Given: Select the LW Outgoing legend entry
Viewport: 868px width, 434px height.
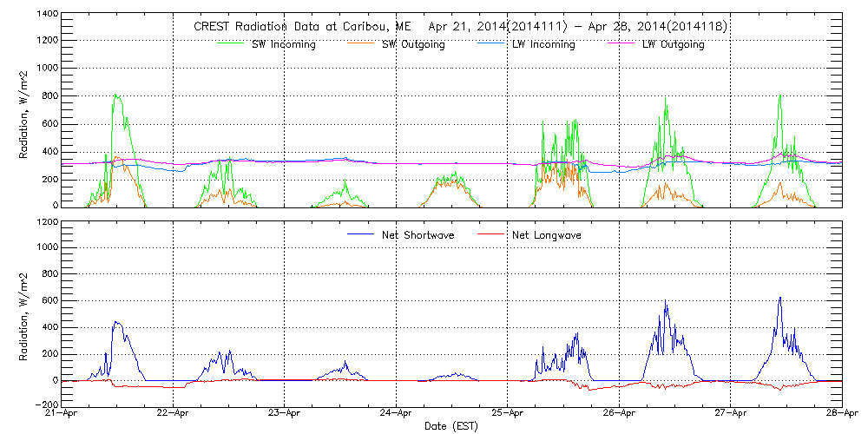Looking at the screenshot, I should click(x=673, y=45).
